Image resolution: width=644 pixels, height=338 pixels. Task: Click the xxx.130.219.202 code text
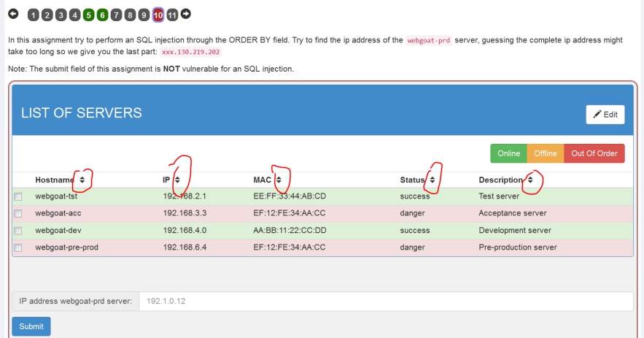coord(191,52)
